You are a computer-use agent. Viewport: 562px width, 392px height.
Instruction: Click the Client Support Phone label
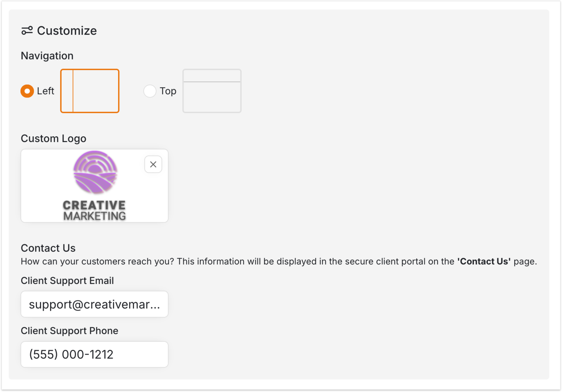[x=69, y=331]
